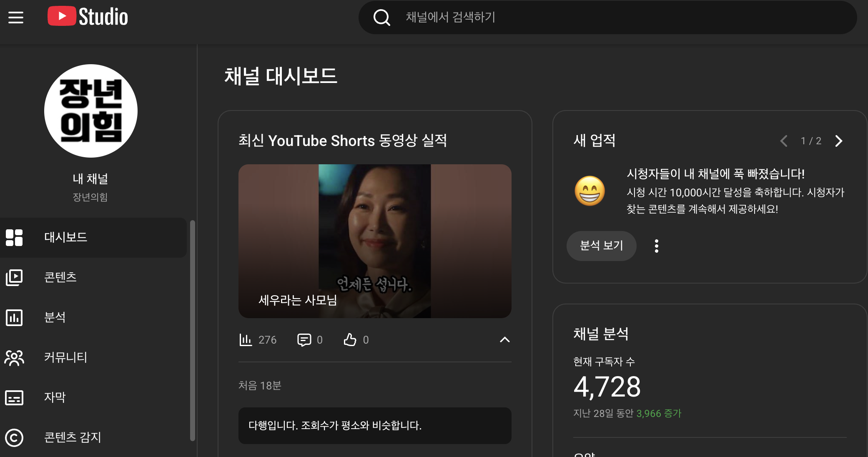Open the hamburger navigation menu
The width and height of the screenshot is (868, 457).
pyautogui.click(x=16, y=17)
